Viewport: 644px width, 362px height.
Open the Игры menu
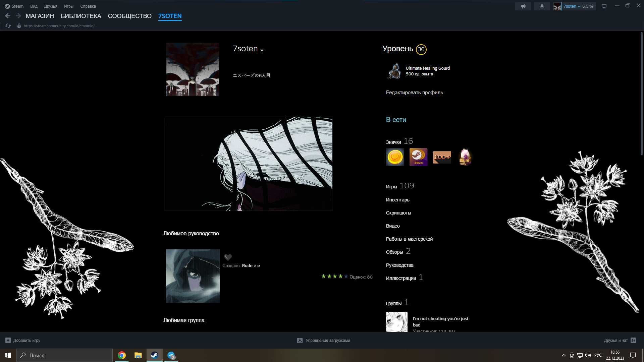click(69, 6)
